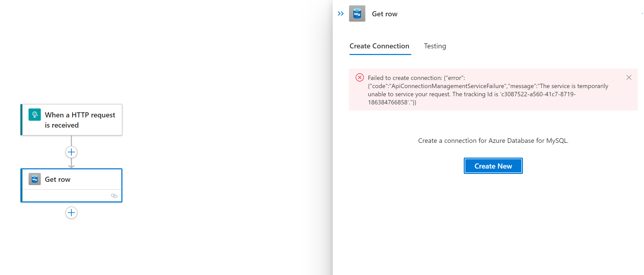Open the Create Connection tab

tap(379, 46)
